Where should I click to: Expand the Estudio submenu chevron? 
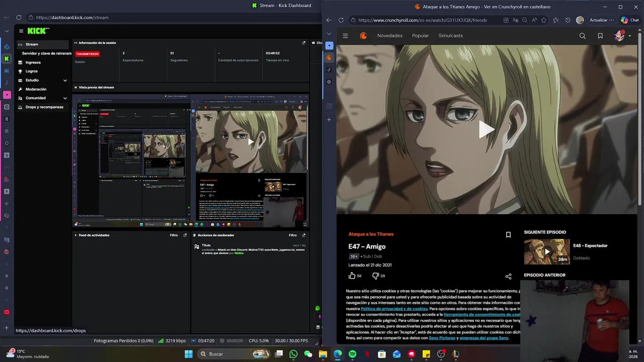tap(65, 80)
